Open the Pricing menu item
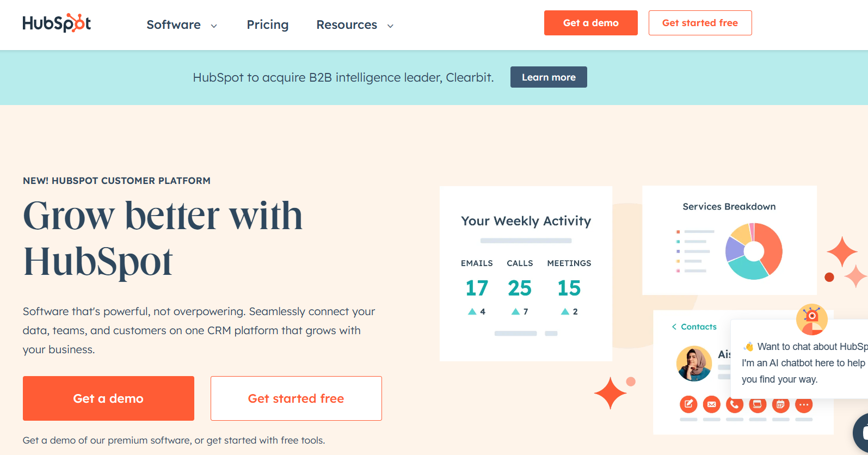Image resolution: width=868 pixels, height=455 pixels. 267,24
